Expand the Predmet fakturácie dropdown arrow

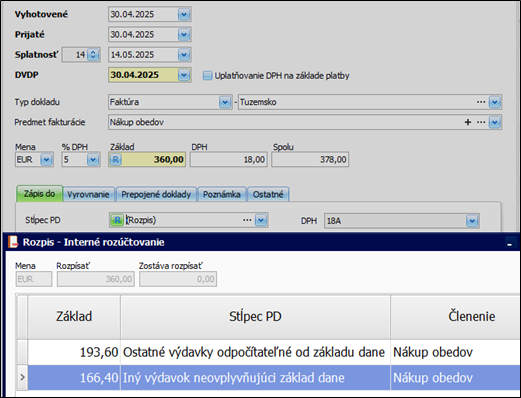click(495, 122)
